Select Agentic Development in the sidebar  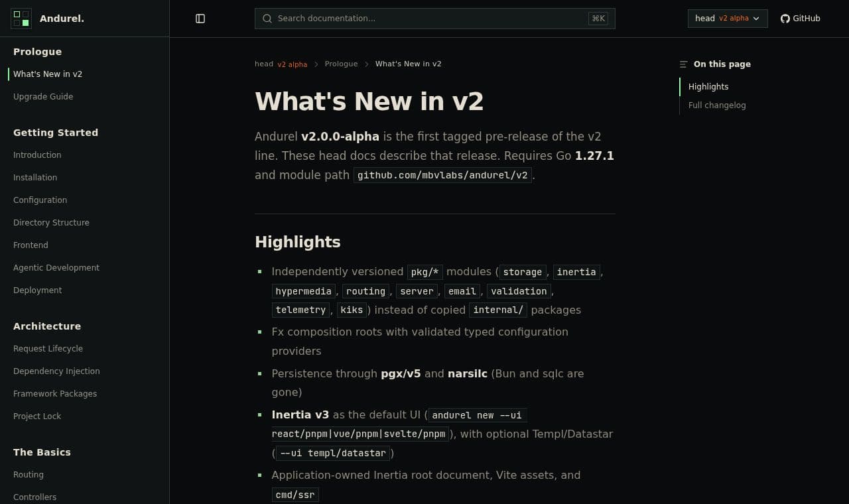(56, 268)
